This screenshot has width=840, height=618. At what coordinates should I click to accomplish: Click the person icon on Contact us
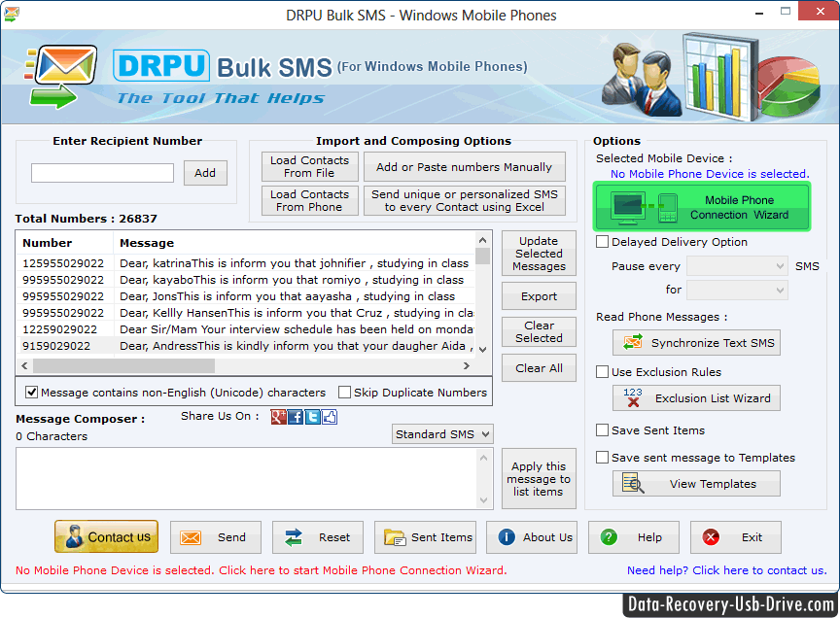pyautogui.click(x=74, y=536)
